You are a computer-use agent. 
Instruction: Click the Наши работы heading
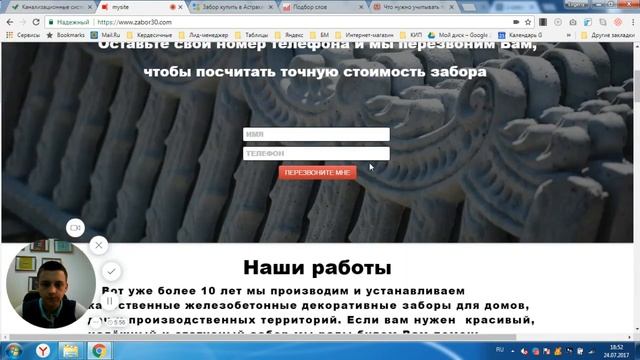coord(317,268)
